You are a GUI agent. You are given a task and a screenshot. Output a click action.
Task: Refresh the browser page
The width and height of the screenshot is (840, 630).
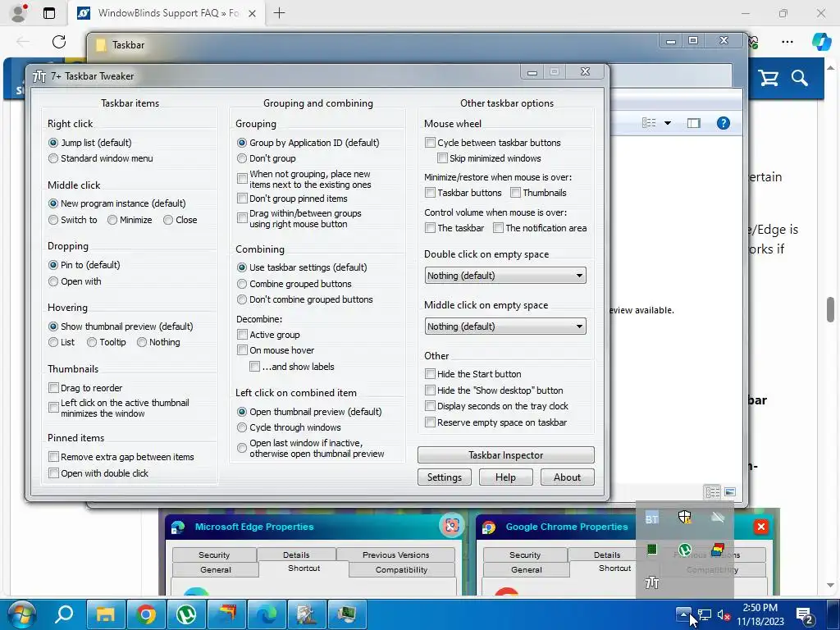point(59,41)
